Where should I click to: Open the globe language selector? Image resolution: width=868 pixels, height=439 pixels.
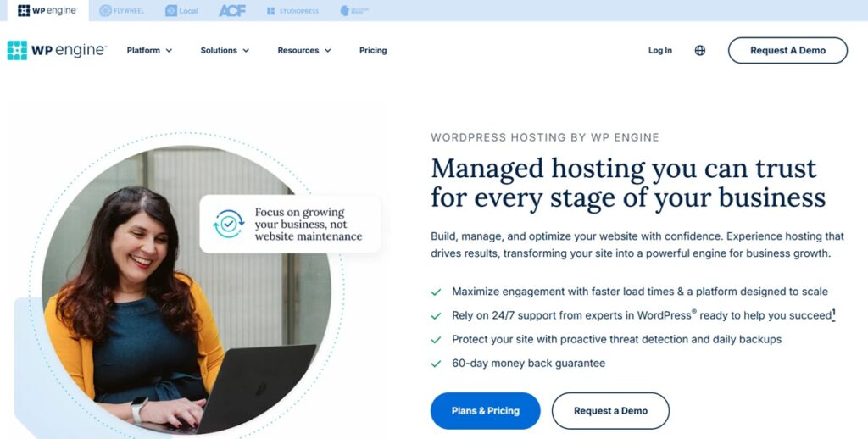(x=699, y=50)
